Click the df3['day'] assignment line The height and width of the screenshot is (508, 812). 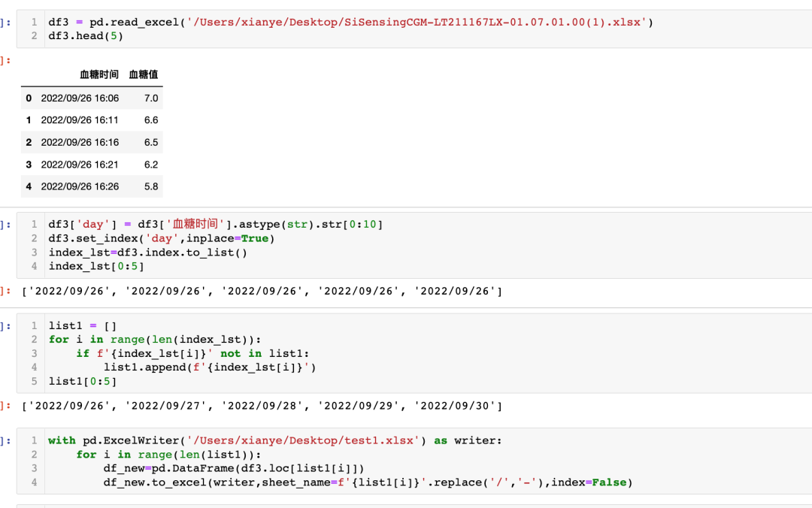click(218, 225)
